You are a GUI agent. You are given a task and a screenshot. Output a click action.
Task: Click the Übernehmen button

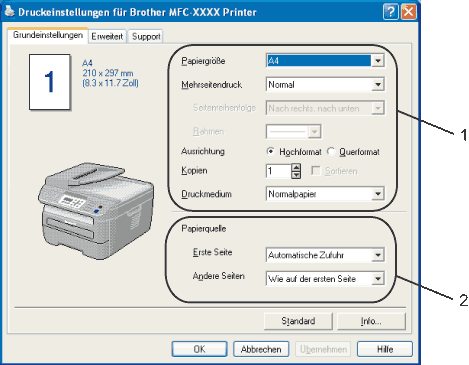[323, 349]
